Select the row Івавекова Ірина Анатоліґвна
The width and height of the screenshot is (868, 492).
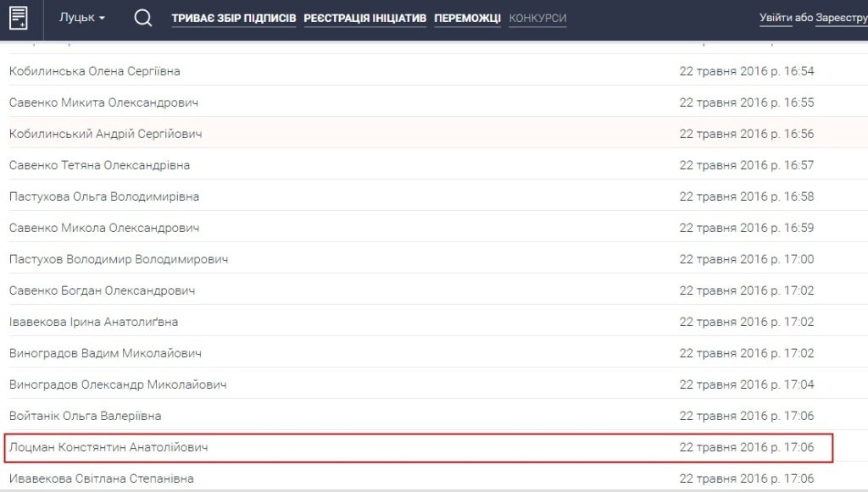tap(93, 322)
